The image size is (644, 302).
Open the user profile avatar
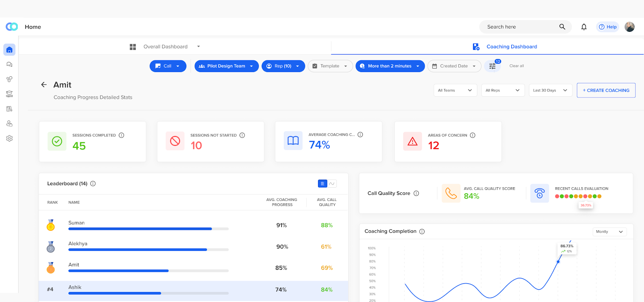630,27
